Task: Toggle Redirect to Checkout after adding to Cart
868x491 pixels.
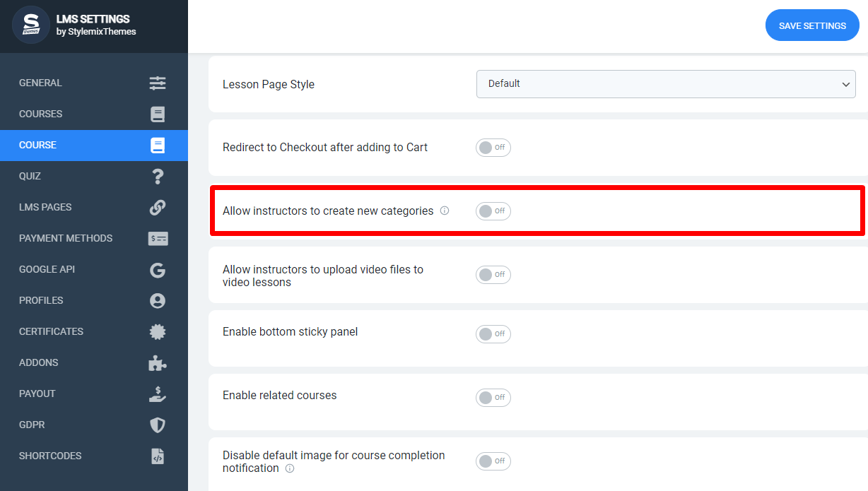Action: [x=493, y=148]
